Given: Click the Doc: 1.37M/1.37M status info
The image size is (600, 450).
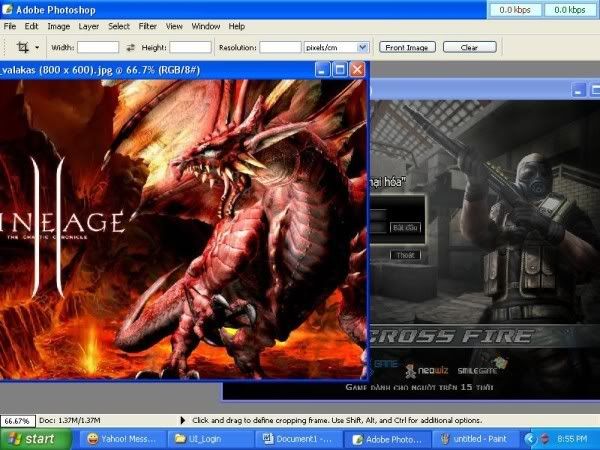Looking at the screenshot, I should (x=70, y=421).
